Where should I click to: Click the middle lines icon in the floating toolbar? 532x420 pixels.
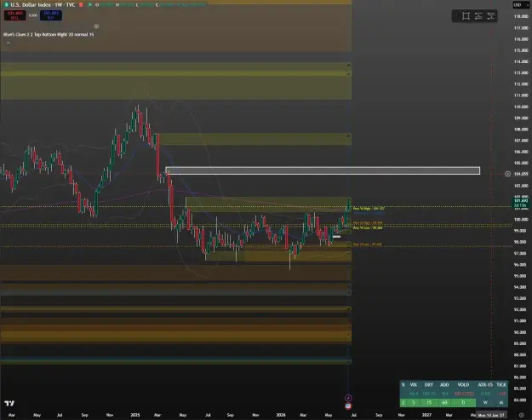[478, 15]
